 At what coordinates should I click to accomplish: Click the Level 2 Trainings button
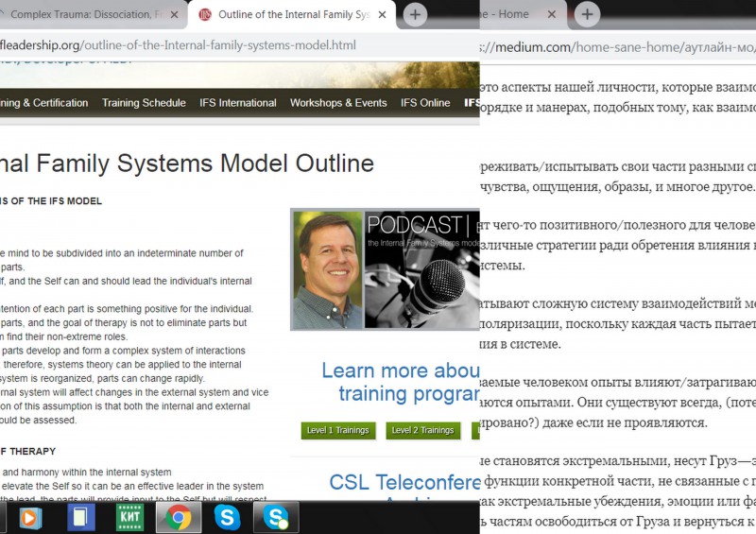click(422, 430)
